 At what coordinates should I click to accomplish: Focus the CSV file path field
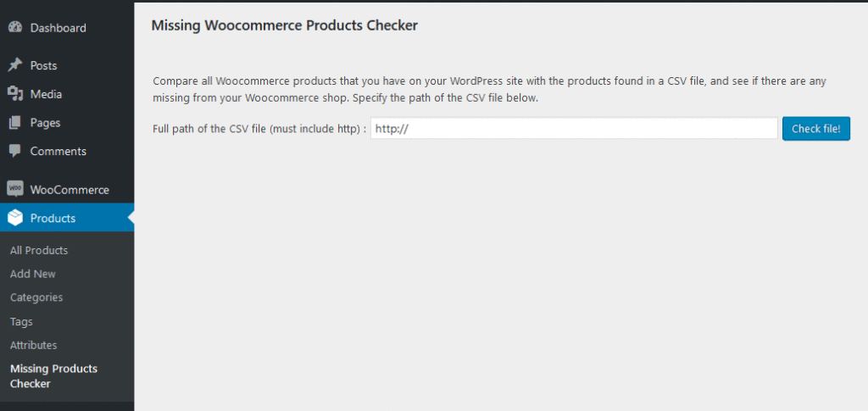click(574, 128)
